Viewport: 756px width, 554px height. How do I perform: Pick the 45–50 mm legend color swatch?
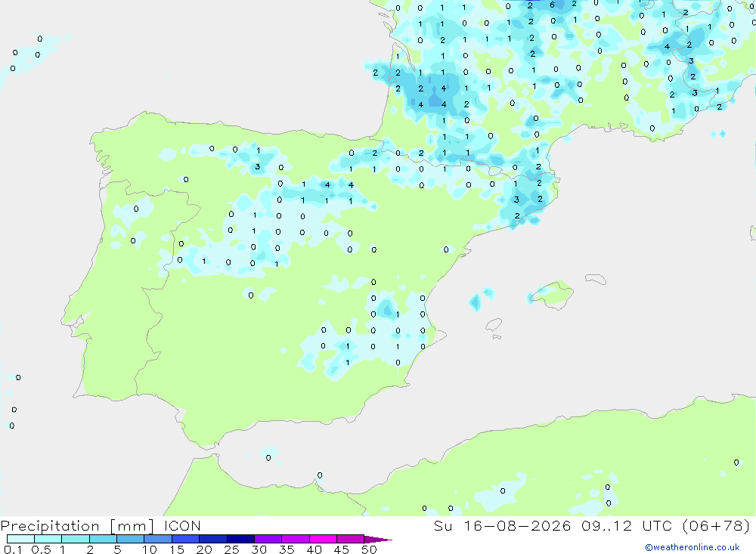351,539
